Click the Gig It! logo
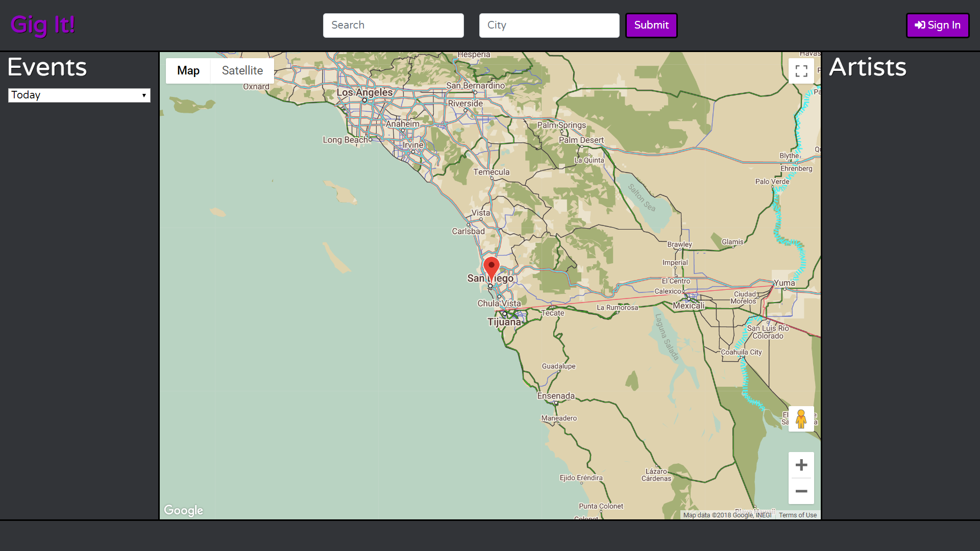This screenshot has height=551, width=980. (x=43, y=24)
